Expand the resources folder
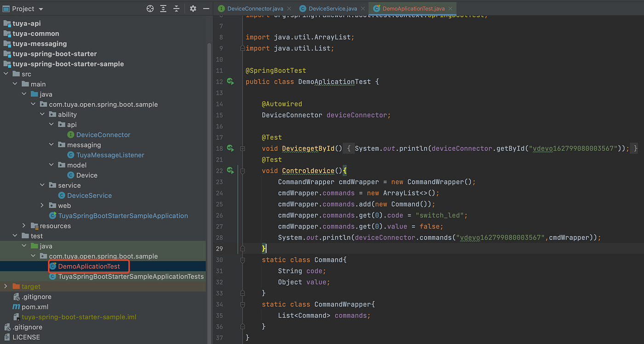Image resolution: width=644 pixels, height=344 pixels. coord(24,226)
